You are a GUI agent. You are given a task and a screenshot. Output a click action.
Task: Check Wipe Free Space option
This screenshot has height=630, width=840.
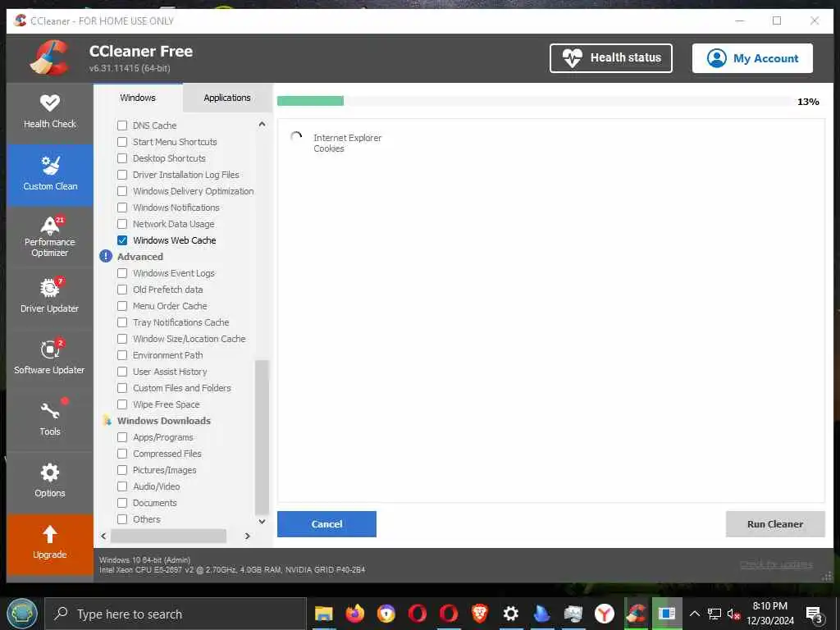pos(122,404)
